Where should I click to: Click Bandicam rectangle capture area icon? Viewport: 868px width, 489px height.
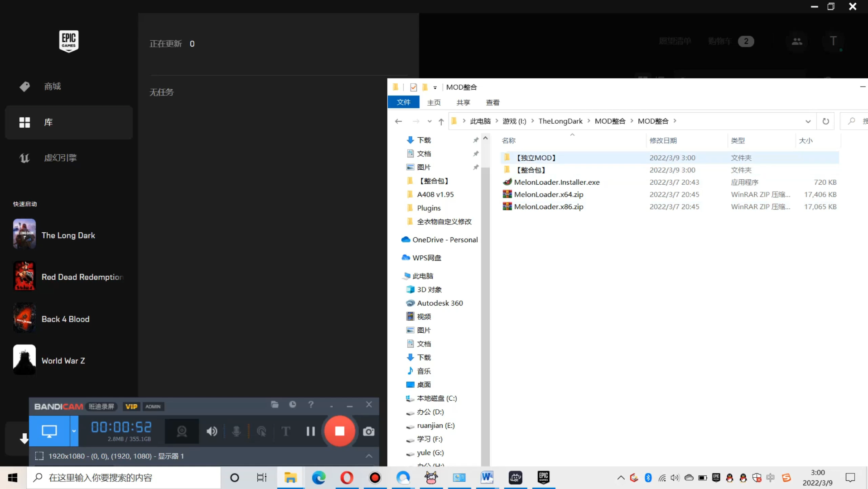[x=39, y=456]
